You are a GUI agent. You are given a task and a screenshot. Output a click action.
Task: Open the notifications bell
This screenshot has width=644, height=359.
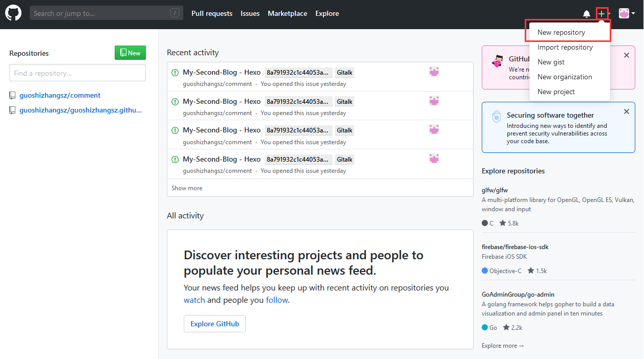[587, 14]
